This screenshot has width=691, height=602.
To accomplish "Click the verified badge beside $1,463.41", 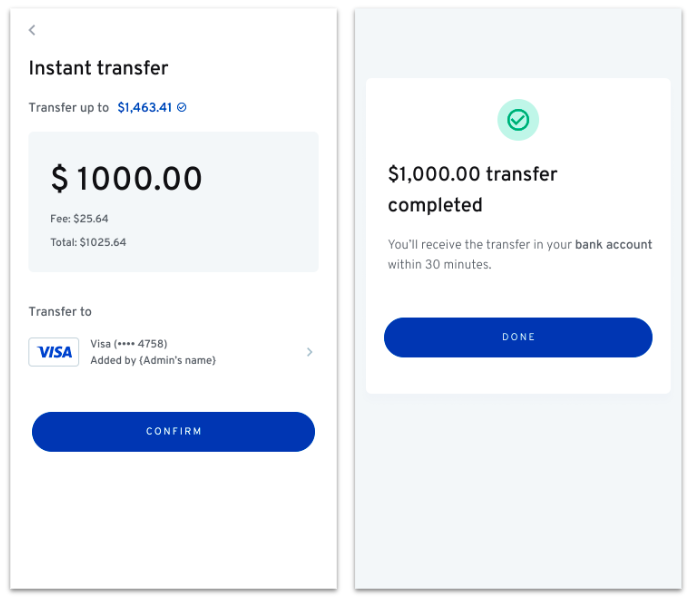I will pos(181,107).
